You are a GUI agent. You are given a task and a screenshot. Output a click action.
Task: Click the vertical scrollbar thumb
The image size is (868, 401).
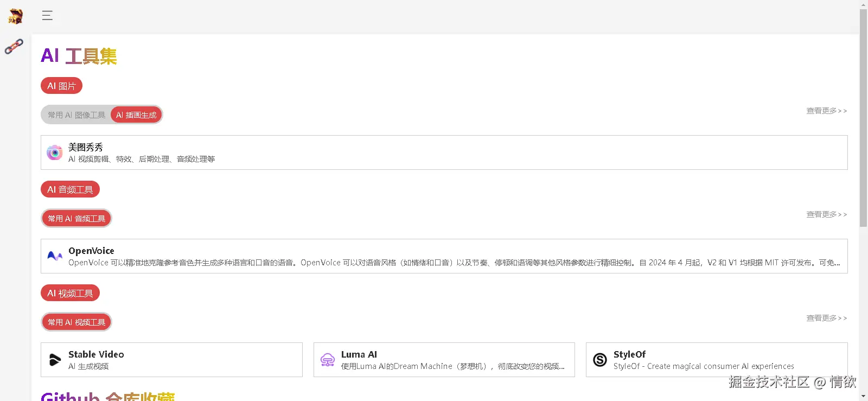[x=863, y=118]
